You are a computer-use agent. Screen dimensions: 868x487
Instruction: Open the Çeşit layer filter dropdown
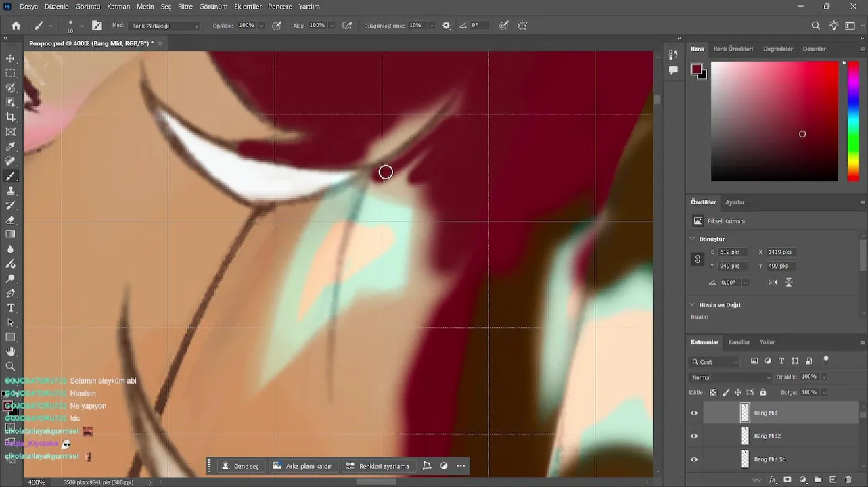coord(714,362)
